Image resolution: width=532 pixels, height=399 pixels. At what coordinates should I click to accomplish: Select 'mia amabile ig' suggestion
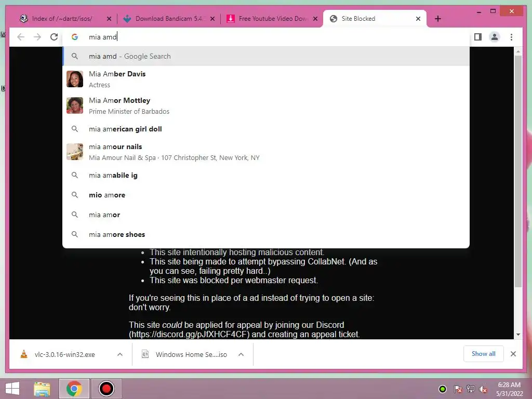tap(266, 176)
